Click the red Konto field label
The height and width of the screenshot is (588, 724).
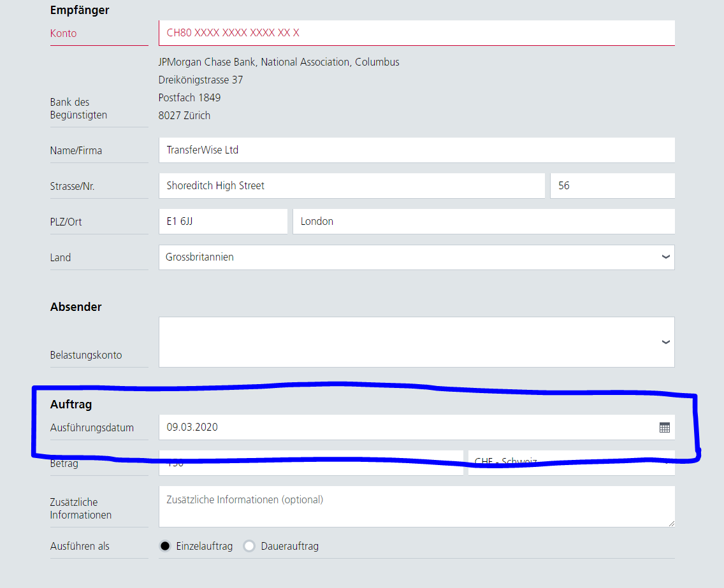coord(63,33)
